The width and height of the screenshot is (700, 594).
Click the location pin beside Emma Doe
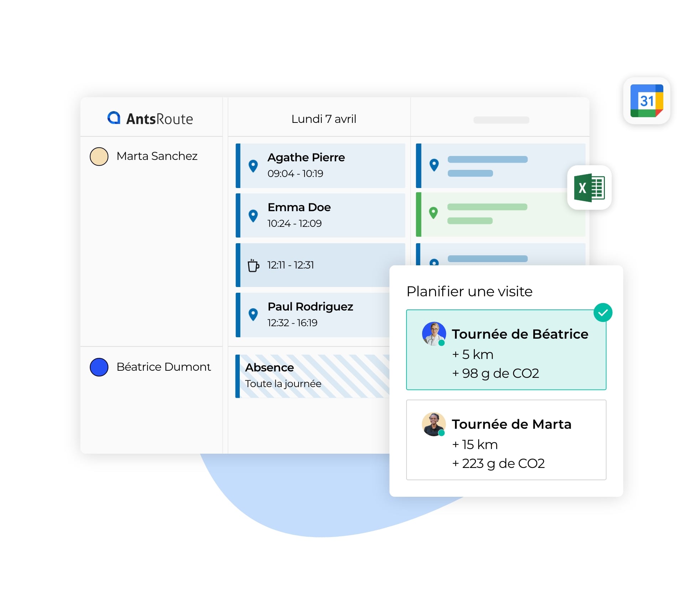(x=253, y=215)
